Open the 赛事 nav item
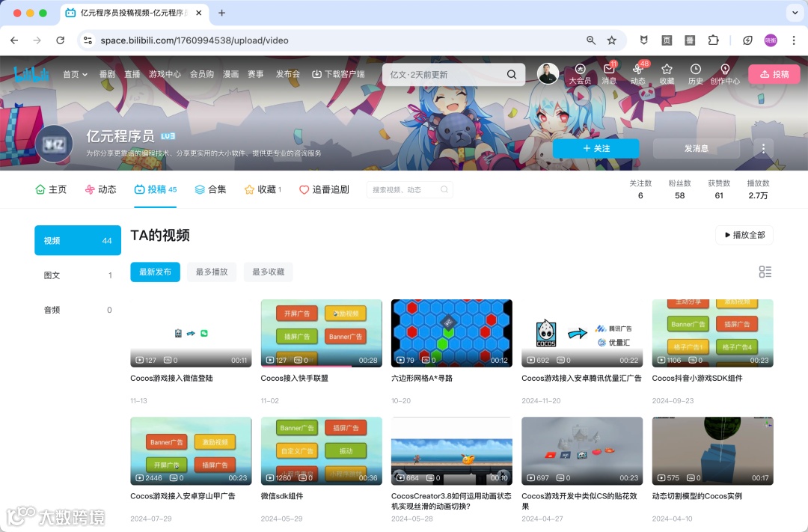This screenshot has height=532, width=808. click(256, 74)
